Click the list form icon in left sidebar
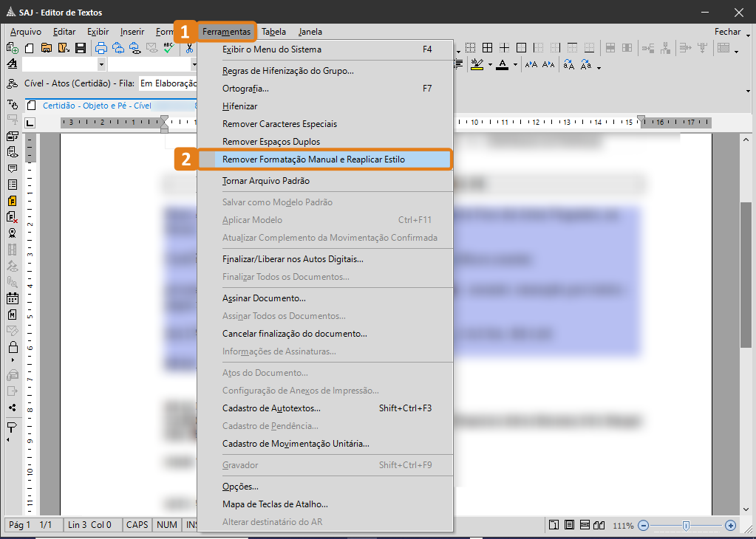This screenshot has width=756, height=539. coord(12,185)
